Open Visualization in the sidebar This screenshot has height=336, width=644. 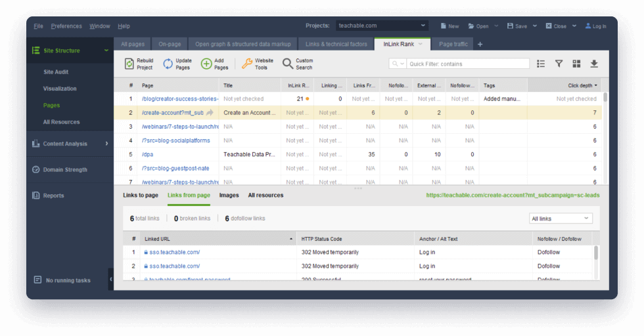coord(60,89)
